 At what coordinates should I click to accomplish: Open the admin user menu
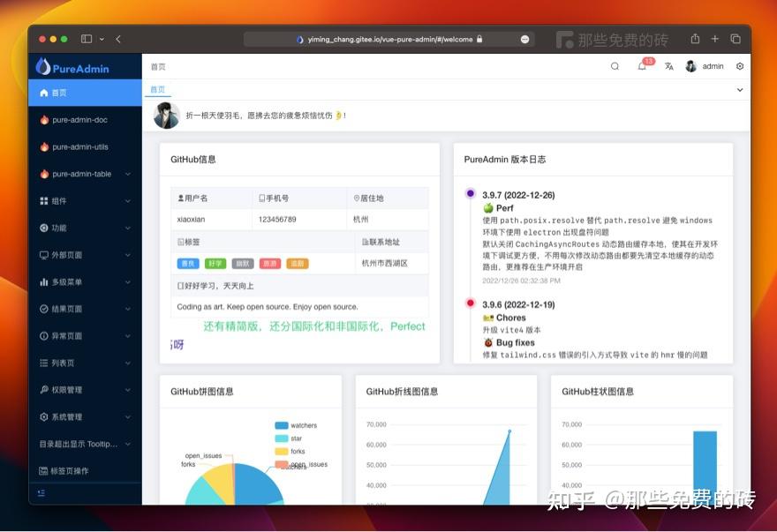coord(705,66)
